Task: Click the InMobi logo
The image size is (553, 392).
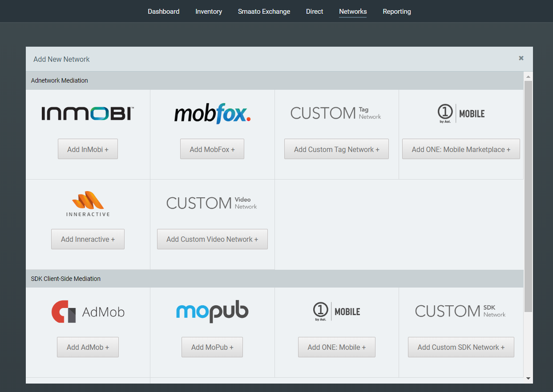Action: coord(88,114)
